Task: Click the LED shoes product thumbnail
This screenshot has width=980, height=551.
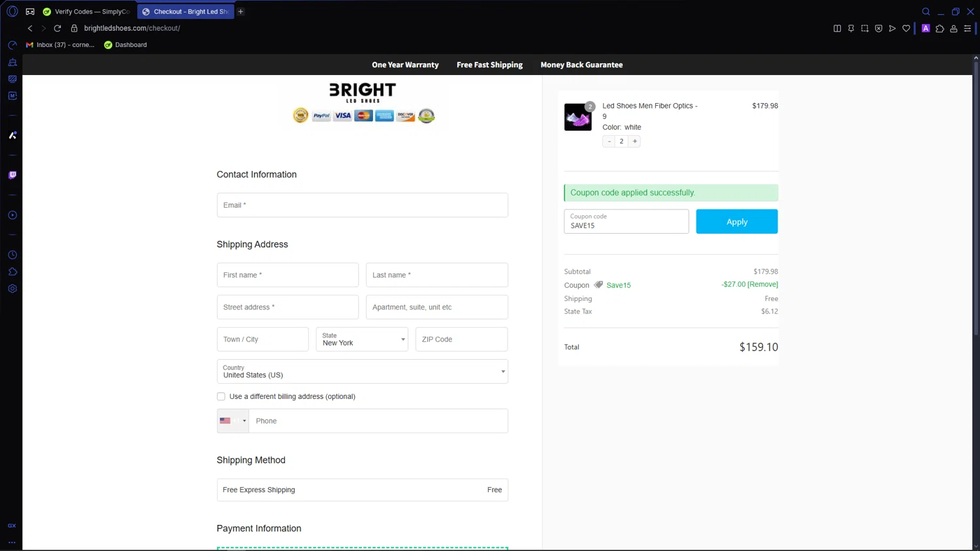Action: (x=578, y=117)
